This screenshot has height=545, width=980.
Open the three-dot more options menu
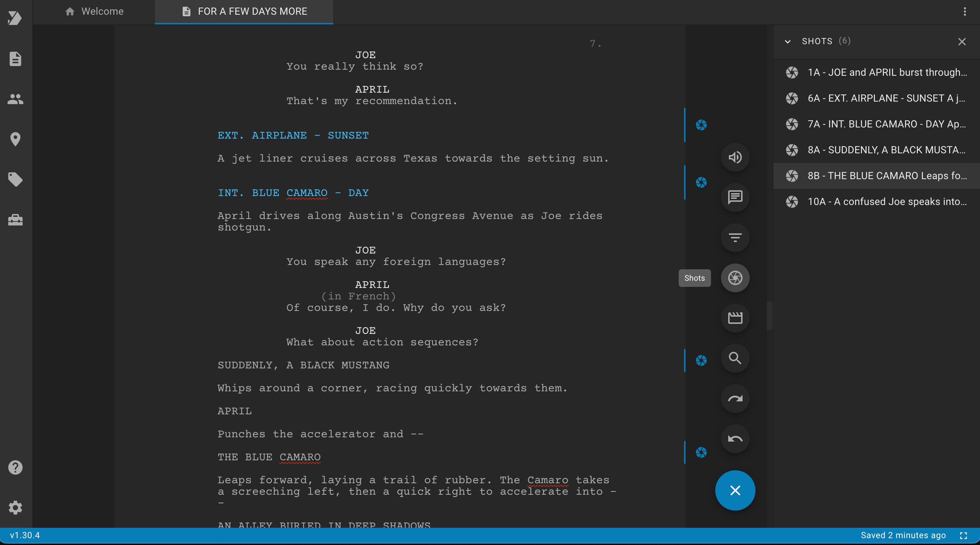965,11
